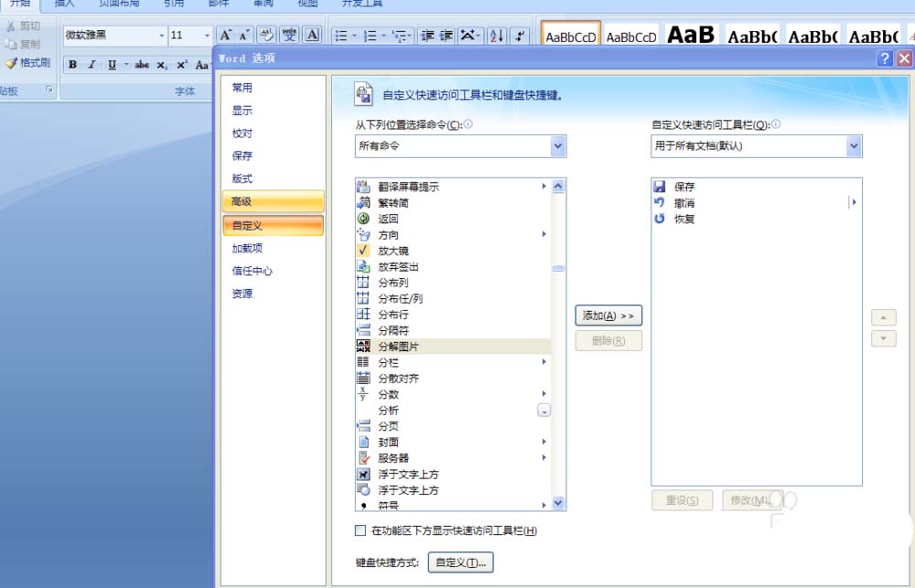Expand the 翻译屏幕提示 submenu arrow
915x588 pixels.
544,186
